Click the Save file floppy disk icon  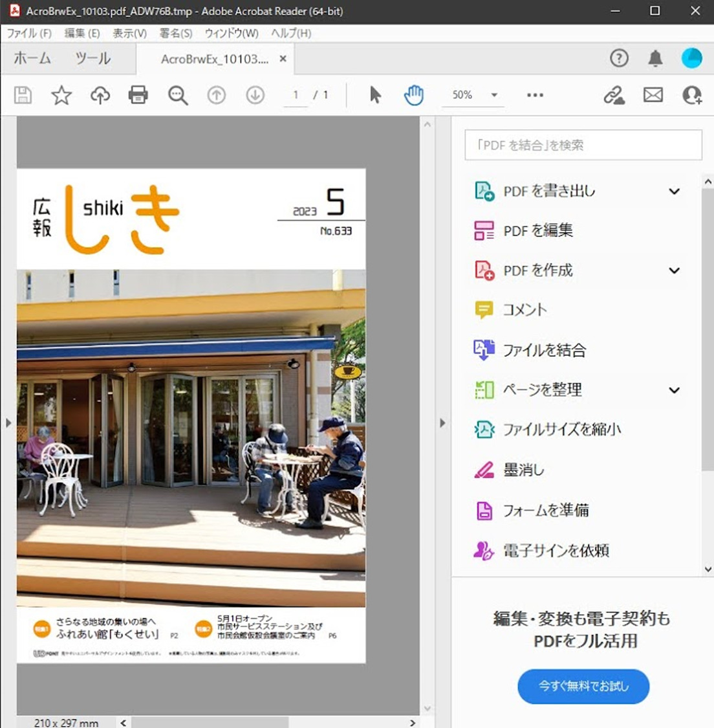pos(23,95)
